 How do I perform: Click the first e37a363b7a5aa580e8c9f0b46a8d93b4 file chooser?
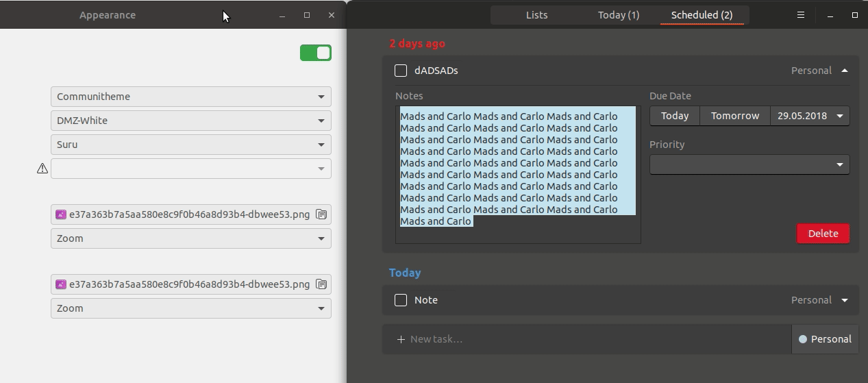point(191,214)
